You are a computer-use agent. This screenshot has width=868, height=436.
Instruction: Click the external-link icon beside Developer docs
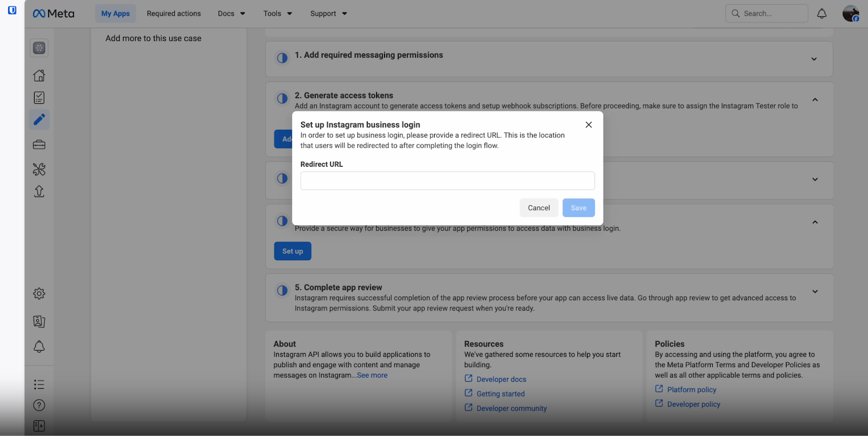pos(469,378)
